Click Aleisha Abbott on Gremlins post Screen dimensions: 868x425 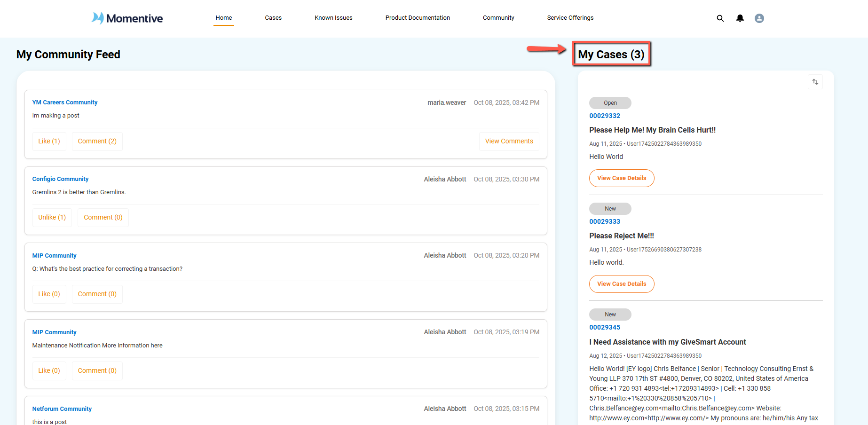[x=445, y=179]
